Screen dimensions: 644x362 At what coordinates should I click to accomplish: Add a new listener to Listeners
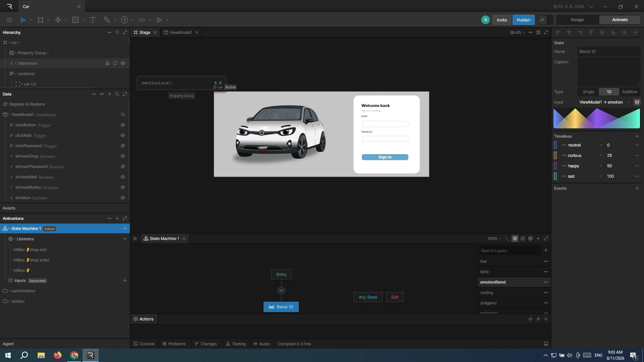[125, 239]
